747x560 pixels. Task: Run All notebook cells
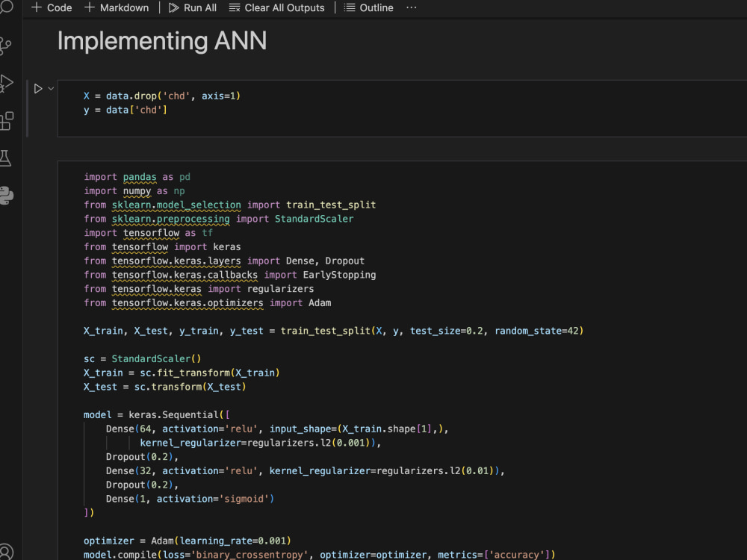click(193, 7)
